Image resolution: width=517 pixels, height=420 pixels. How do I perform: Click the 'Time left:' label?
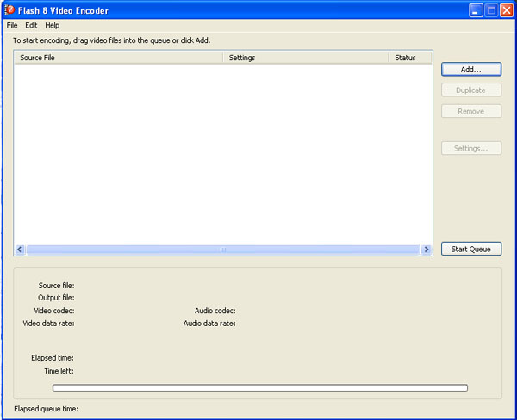coord(59,371)
